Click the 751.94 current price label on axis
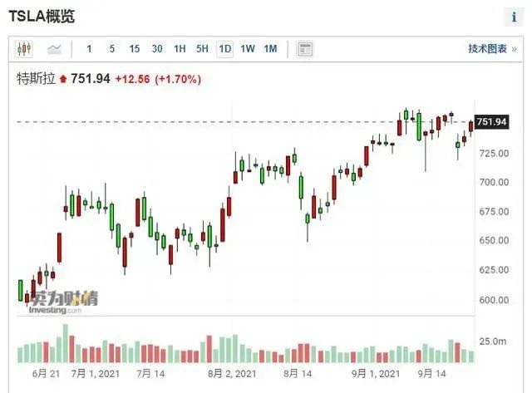The height and width of the screenshot is (393, 532). [x=490, y=122]
